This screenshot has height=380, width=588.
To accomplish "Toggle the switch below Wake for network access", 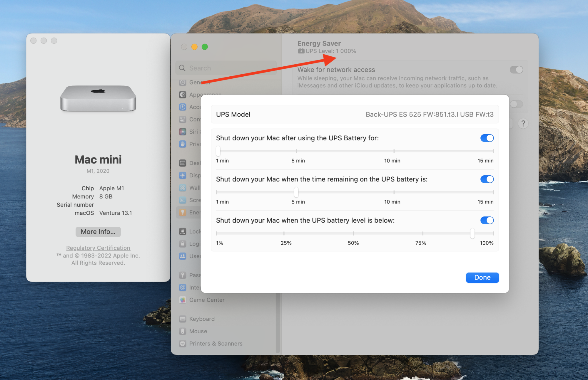I will tap(516, 104).
